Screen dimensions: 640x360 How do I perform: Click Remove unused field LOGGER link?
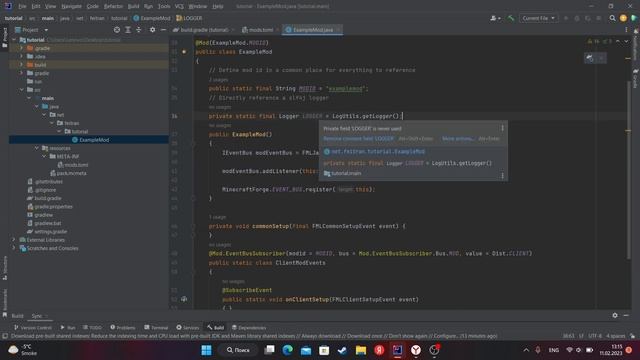tap(358, 138)
